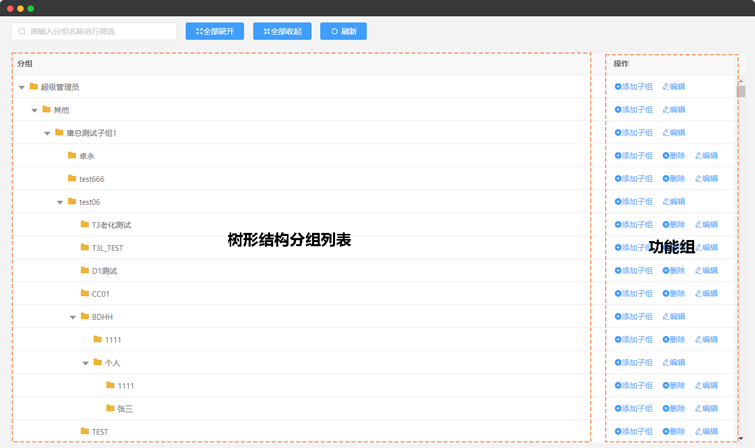Click the 全部收起 collapse-all button
This screenshot has width=755, height=448.
282,31
